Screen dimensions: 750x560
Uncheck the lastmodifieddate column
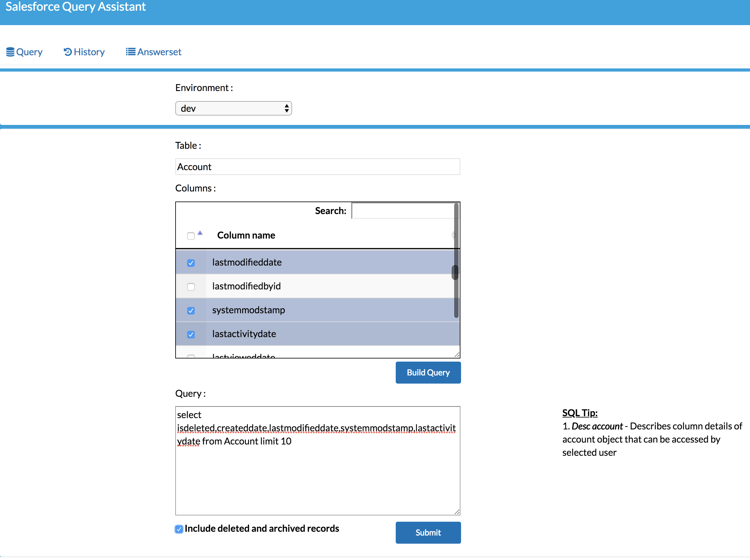(191, 263)
